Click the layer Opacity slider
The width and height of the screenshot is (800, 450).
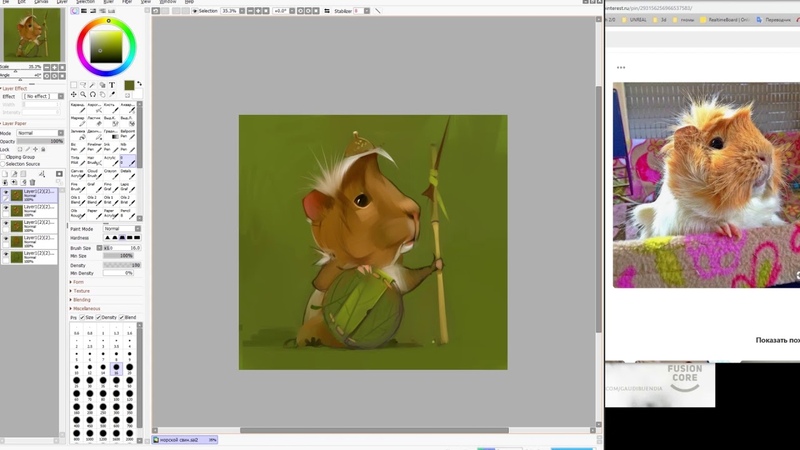pyautogui.click(x=40, y=141)
